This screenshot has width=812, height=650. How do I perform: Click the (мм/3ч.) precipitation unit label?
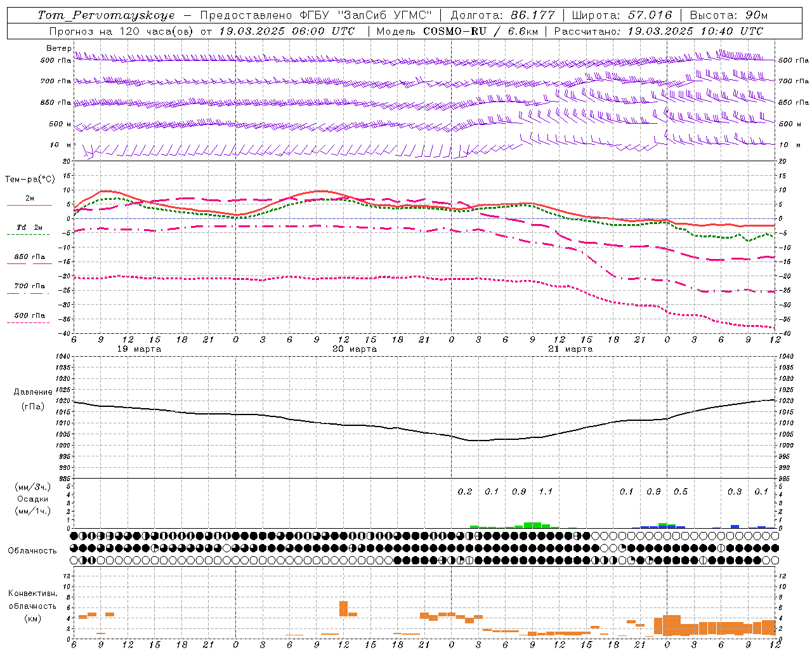tap(33, 487)
